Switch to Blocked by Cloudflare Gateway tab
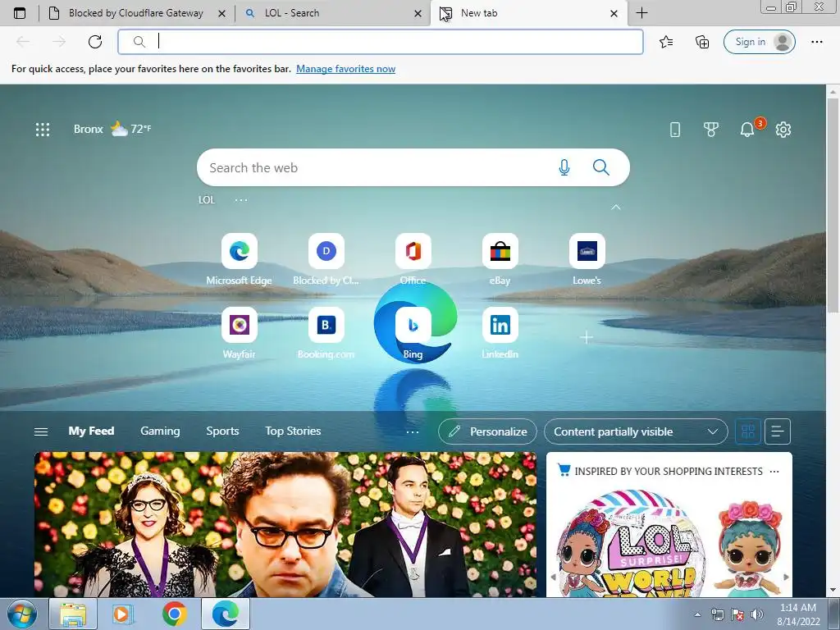The width and height of the screenshot is (840, 630). (135, 13)
